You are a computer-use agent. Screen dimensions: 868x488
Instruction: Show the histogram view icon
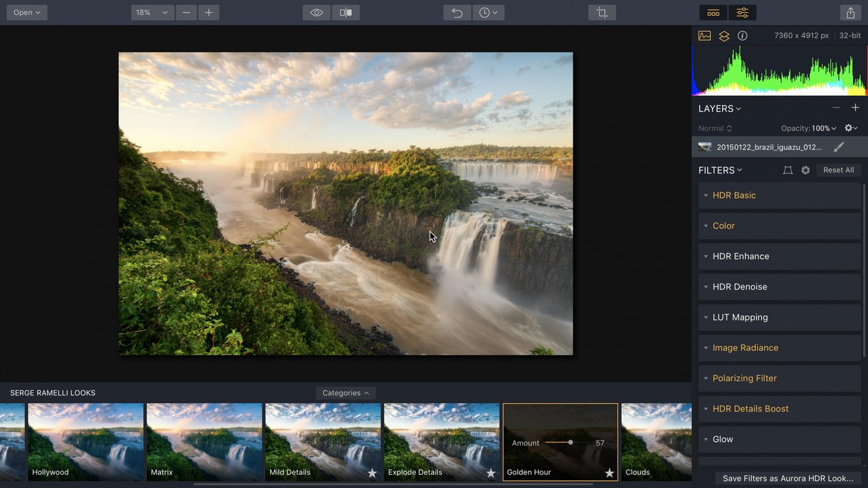pyautogui.click(x=705, y=36)
